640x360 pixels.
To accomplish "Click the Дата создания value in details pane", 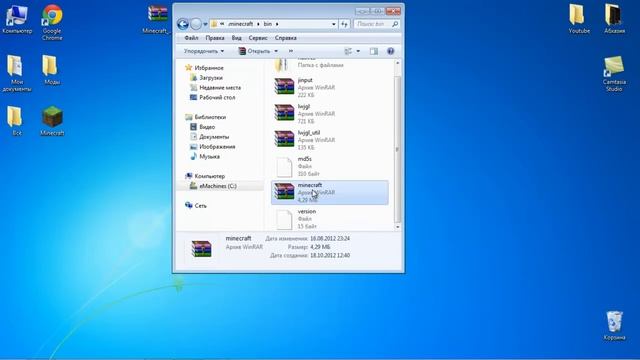I will [x=330, y=256].
